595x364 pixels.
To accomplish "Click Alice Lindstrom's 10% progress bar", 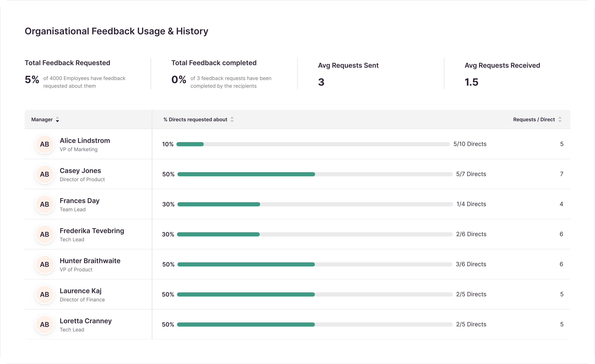I will coord(313,144).
